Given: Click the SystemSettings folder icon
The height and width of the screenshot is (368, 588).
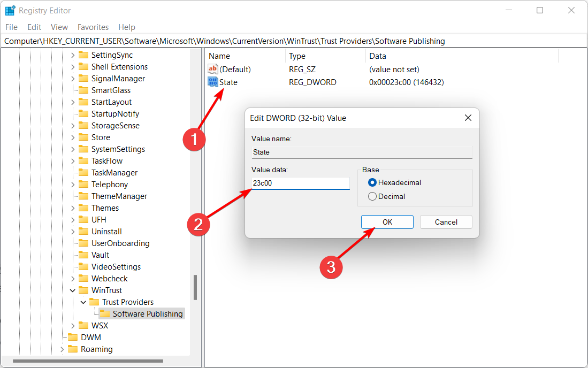Looking at the screenshot, I should (83, 149).
